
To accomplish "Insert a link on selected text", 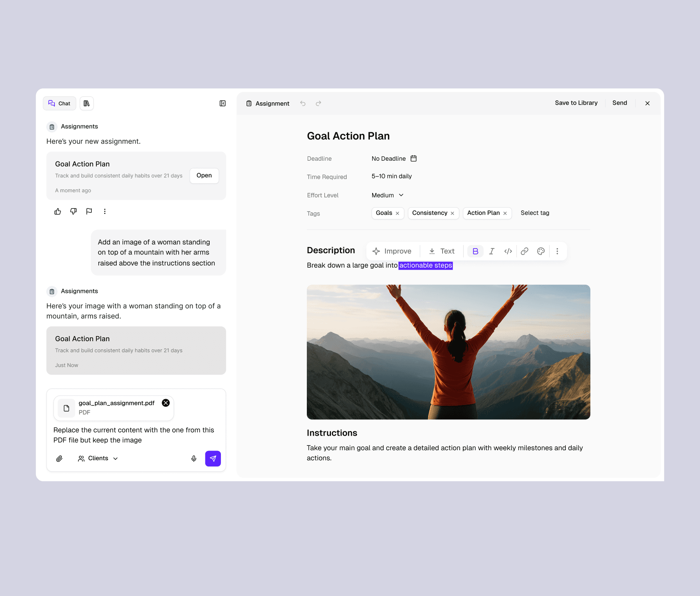I will 525,251.
